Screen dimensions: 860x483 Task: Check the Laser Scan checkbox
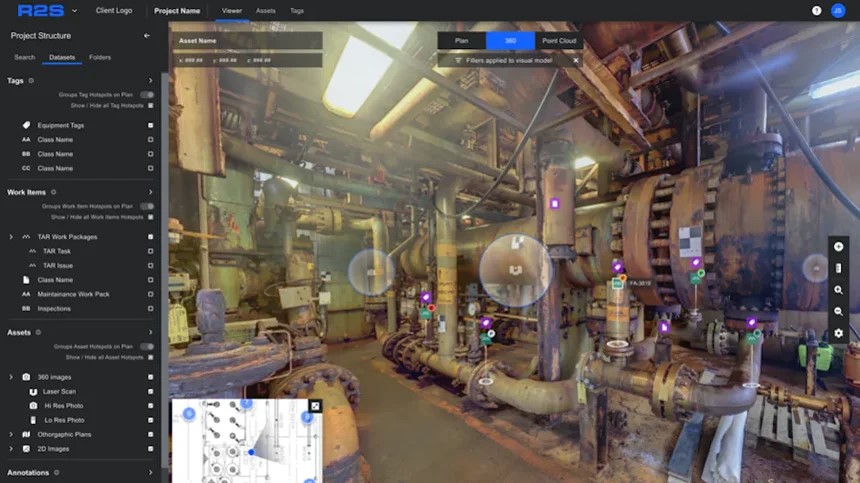(x=150, y=392)
